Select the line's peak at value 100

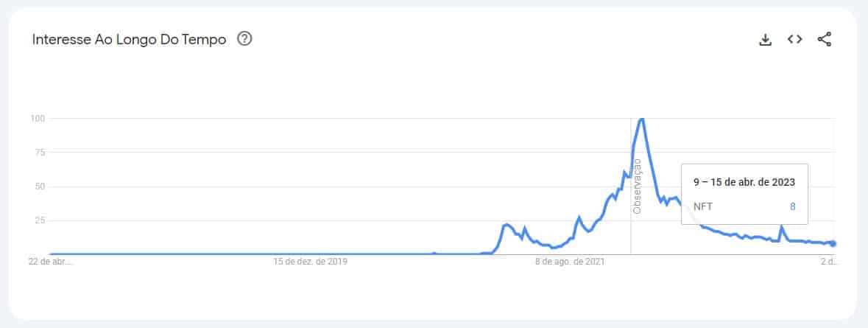pos(641,119)
